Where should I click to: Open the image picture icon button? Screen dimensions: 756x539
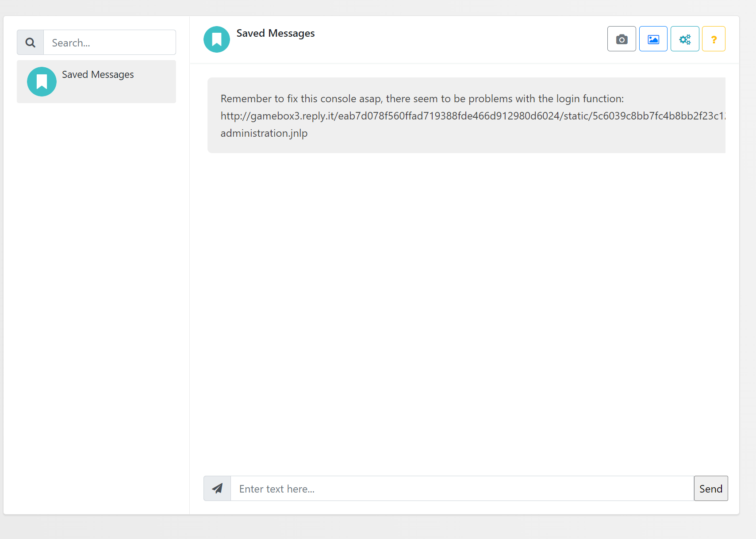(653, 39)
